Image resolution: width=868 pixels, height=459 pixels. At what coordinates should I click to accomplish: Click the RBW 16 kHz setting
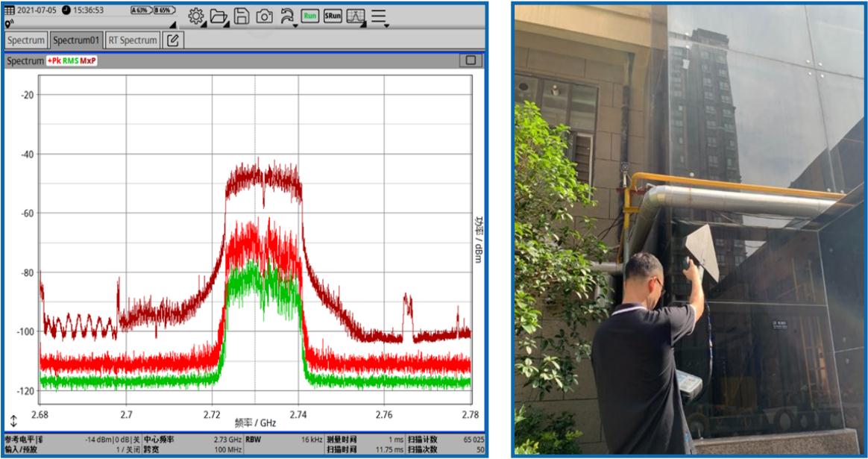(x=283, y=440)
